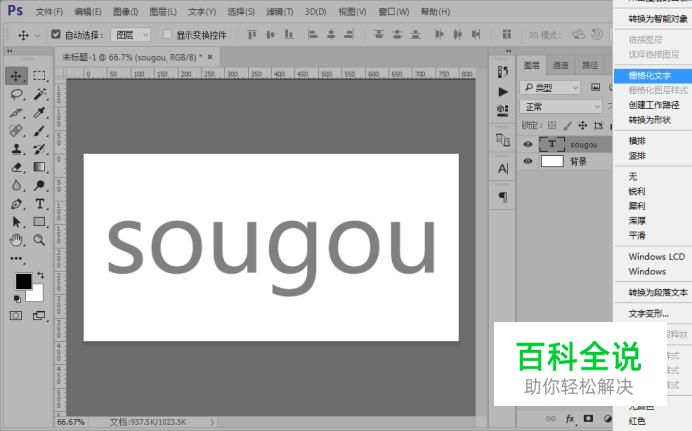Image resolution: width=692 pixels, height=431 pixels.
Task: Open the Edit Toolbar three-dots button
Action: (16, 259)
